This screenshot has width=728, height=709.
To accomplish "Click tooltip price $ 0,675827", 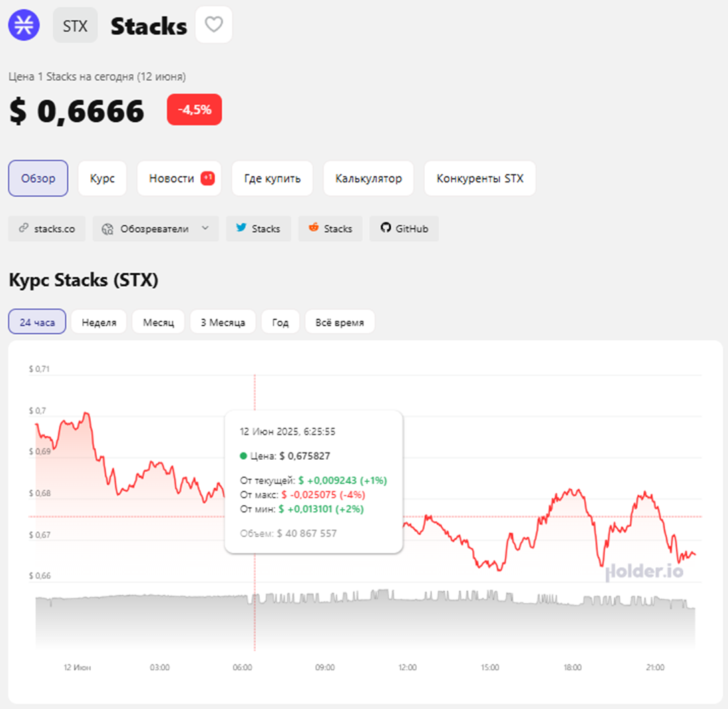I will pyautogui.click(x=305, y=456).
